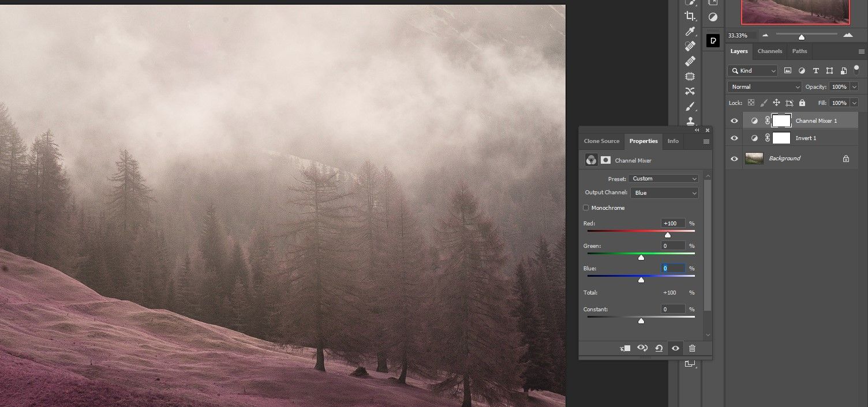The image size is (868, 407).
Task: Select the Channel Mixer 1 mask thumbnail
Action: point(781,120)
